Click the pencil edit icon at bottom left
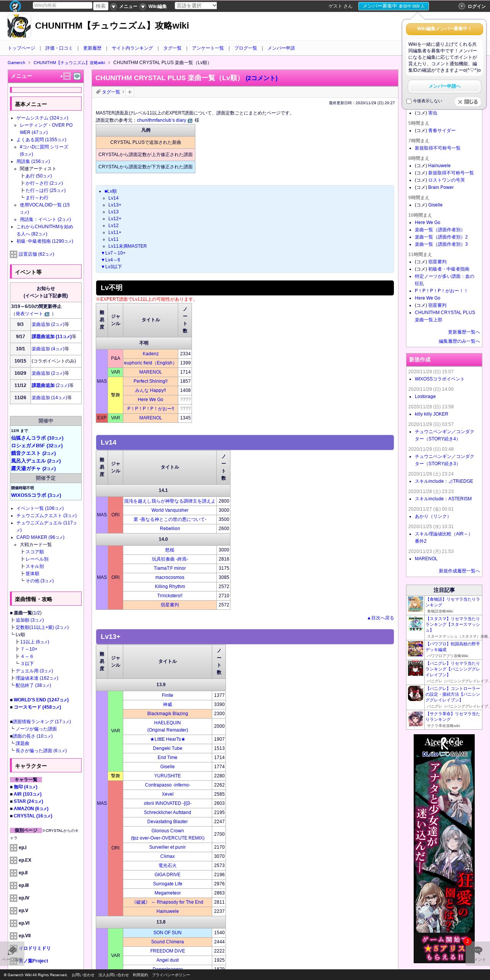 pyautogui.click(x=12, y=950)
